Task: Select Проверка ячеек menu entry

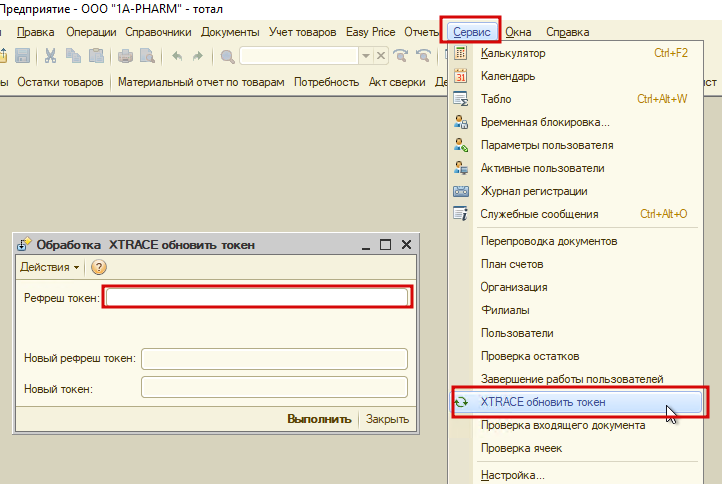Action: click(x=576, y=448)
